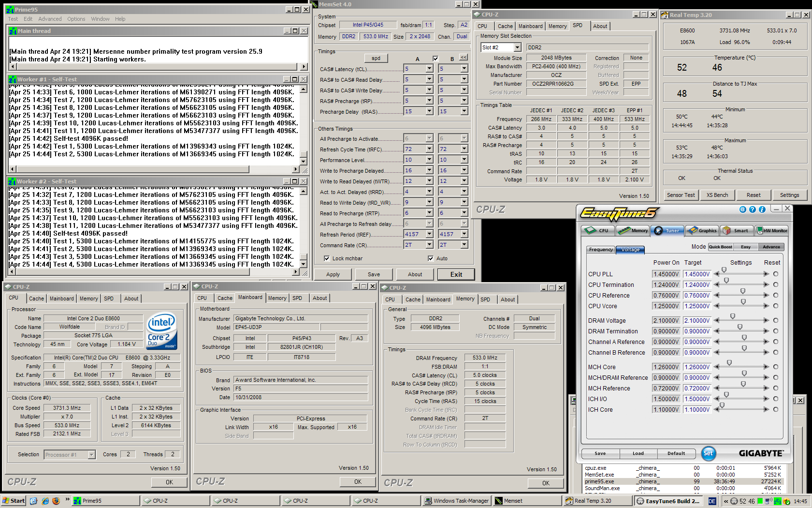This screenshot has height=508, width=812.
Task: Toggle the Auto checkbox in MemSet
Action: click(431, 258)
